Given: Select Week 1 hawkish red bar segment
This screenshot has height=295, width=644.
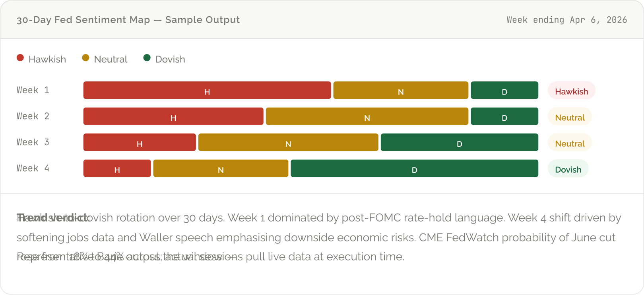Looking at the screenshot, I should point(207,90).
